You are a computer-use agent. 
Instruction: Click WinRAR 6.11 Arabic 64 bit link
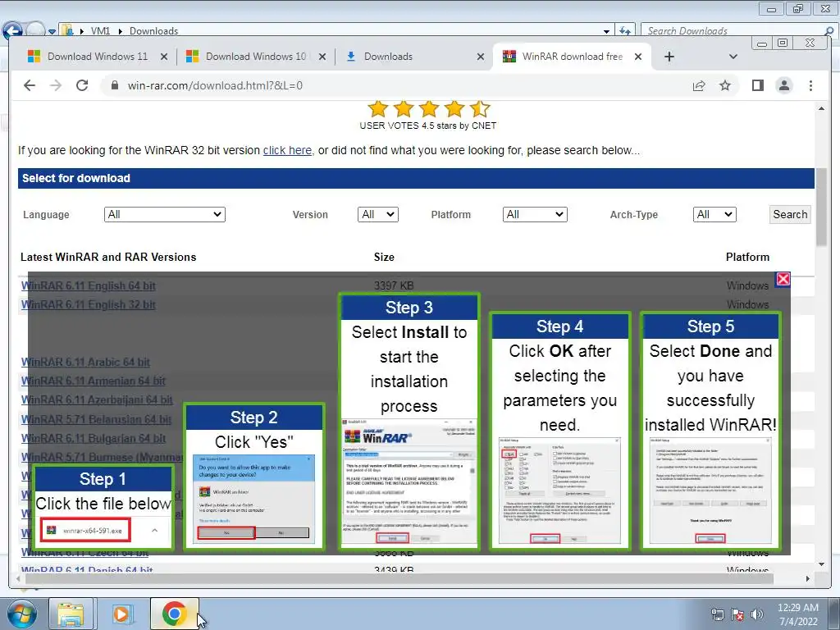click(x=85, y=362)
